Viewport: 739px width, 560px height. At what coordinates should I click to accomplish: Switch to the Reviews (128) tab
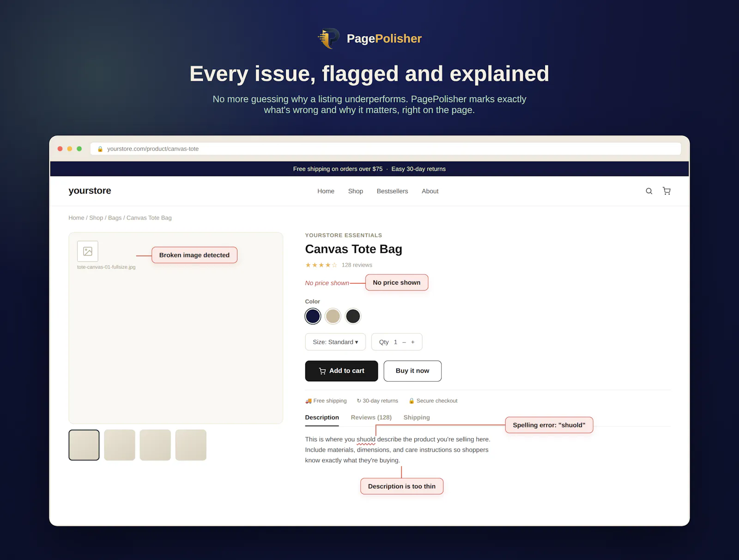click(371, 418)
